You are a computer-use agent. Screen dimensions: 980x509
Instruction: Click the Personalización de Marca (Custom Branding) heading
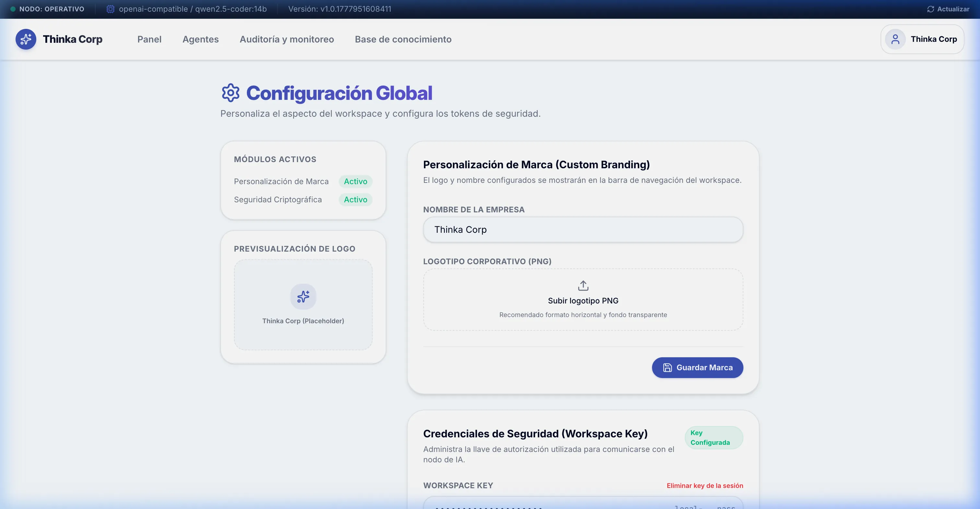point(536,164)
